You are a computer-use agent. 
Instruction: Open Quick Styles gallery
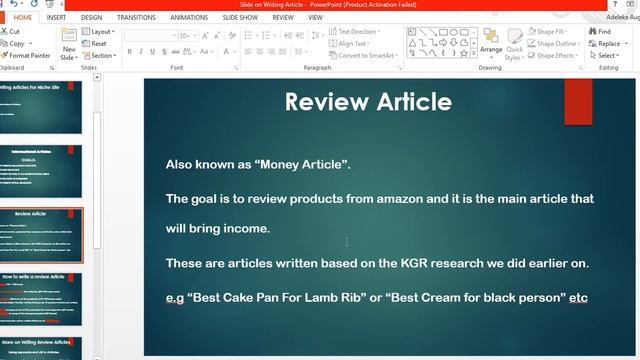514,45
